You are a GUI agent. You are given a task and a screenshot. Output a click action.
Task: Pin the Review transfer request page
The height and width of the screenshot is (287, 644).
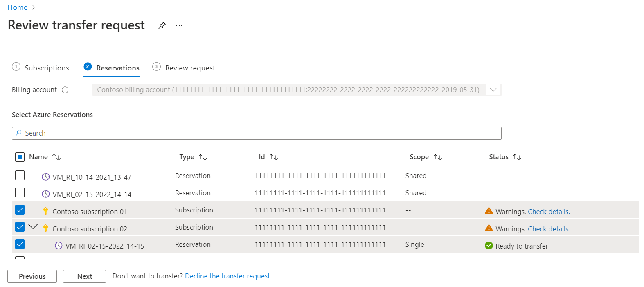pyautogui.click(x=162, y=25)
